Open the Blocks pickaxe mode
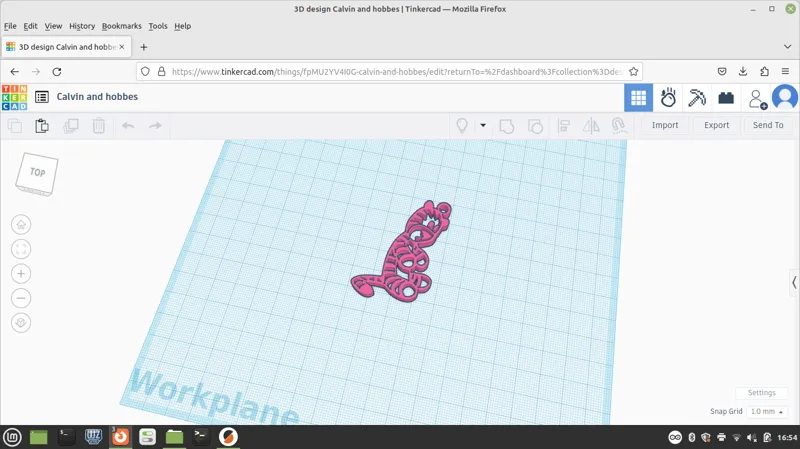Image resolution: width=800 pixels, height=449 pixels. (x=696, y=97)
